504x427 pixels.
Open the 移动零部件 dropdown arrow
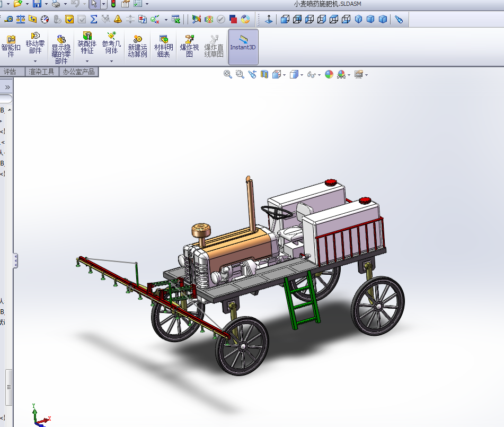tap(35, 61)
